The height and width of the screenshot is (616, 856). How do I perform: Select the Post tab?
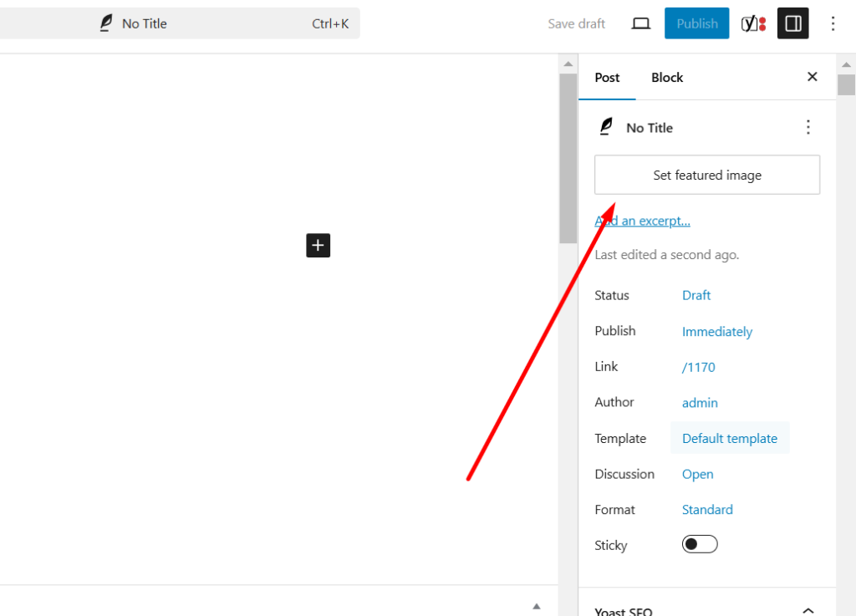click(607, 77)
